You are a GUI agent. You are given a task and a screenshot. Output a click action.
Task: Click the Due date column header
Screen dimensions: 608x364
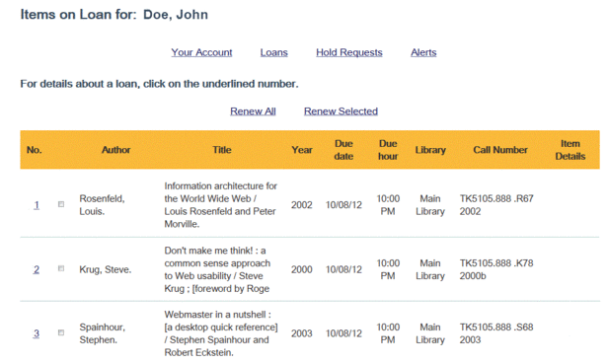(343, 150)
